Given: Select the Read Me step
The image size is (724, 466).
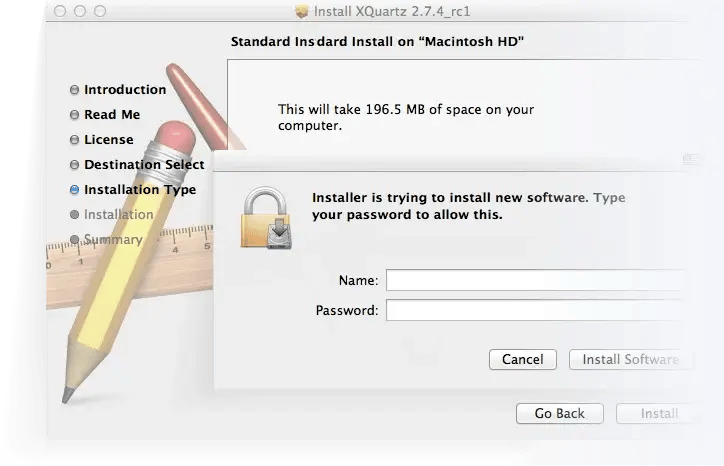Looking at the screenshot, I should coord(112,115).
